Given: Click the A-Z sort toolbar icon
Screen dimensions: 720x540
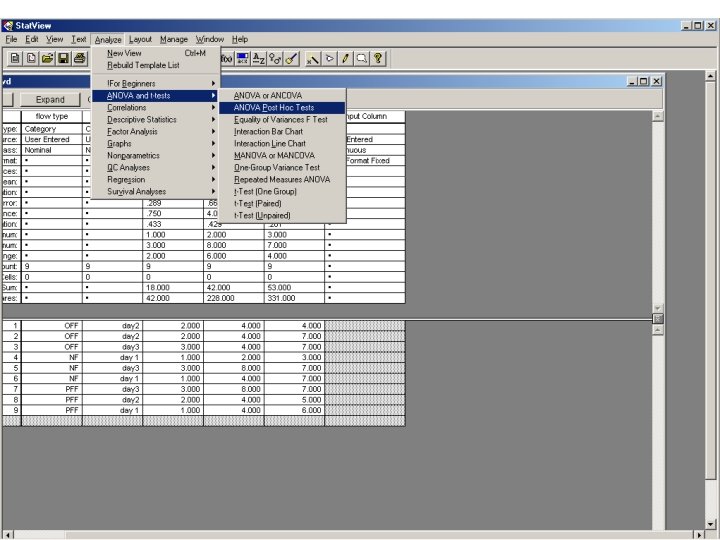Looking at the screenshot, I should (259, 58).
